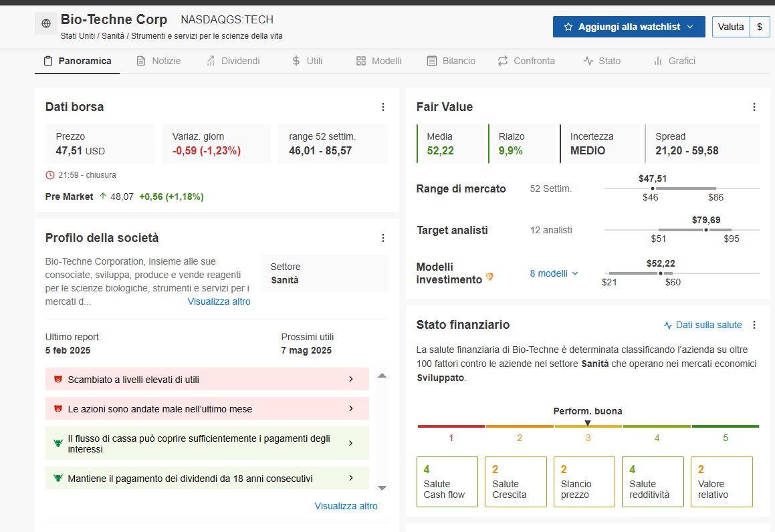
Task: Click the badge icon next to Modelli investimento
Action: coord(489,277)
